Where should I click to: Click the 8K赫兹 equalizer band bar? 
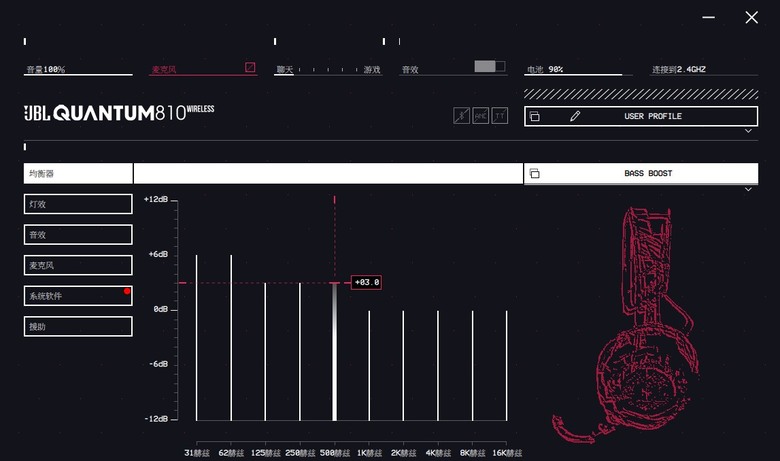[473, 366]
